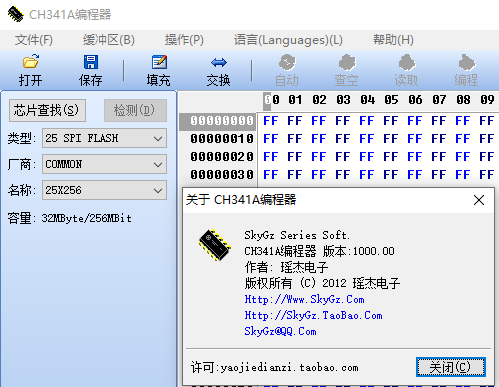The height and width of the screenshot is (387, 499).
Task: Open the Http://Www.SkyGz.Com link
Action: point(304,299)
